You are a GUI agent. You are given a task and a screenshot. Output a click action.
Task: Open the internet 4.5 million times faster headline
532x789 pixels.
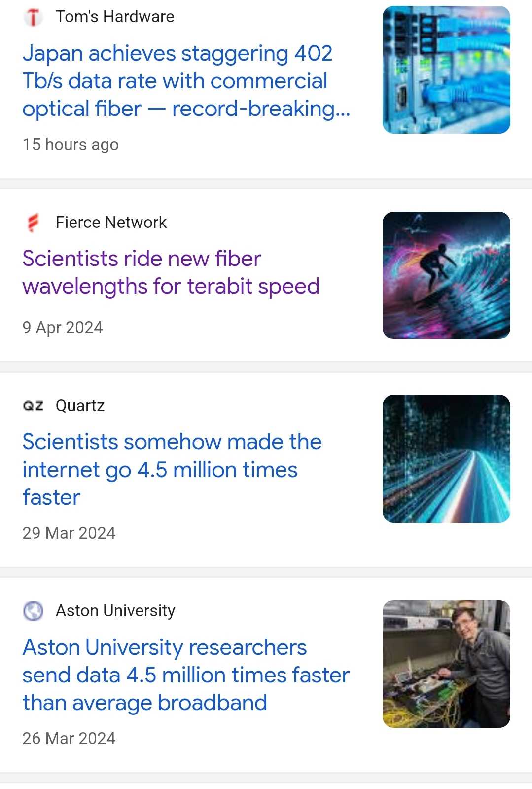point(172,469)
